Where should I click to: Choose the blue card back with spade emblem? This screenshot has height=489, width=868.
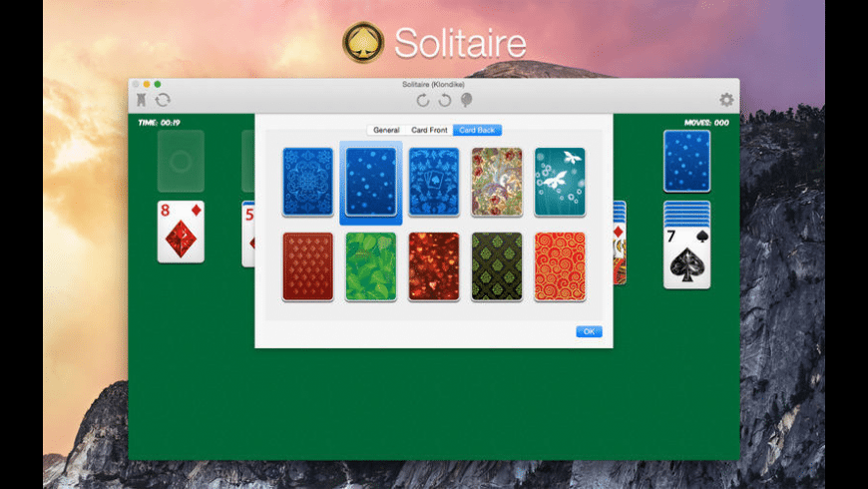tap(434, 182)
